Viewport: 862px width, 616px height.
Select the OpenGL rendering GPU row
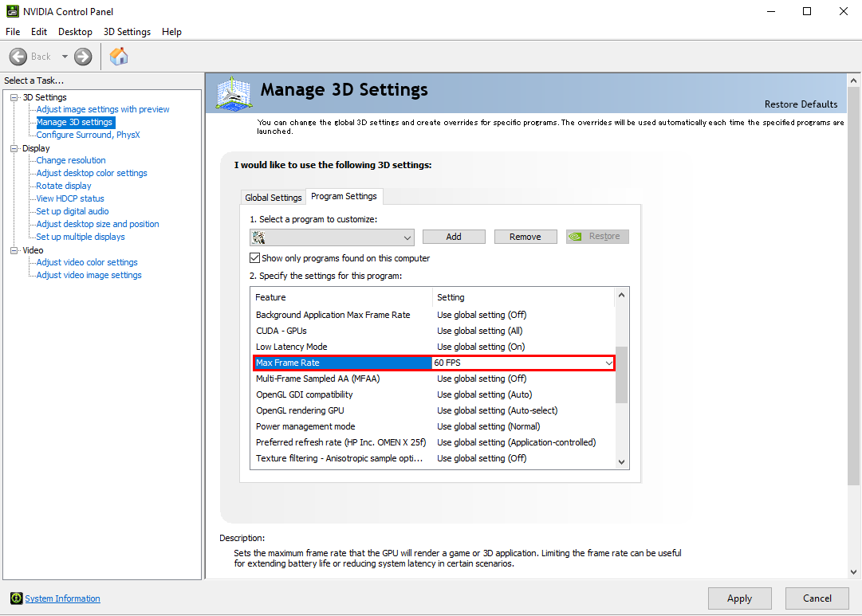[x=433, y=410]
